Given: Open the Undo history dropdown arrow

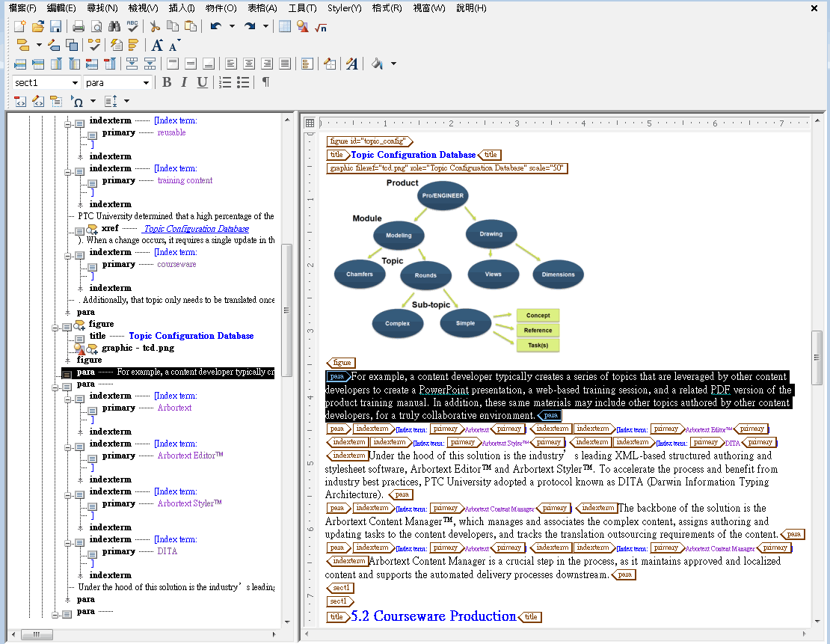Looking at the screenshot, I should (x=232, y=26).
